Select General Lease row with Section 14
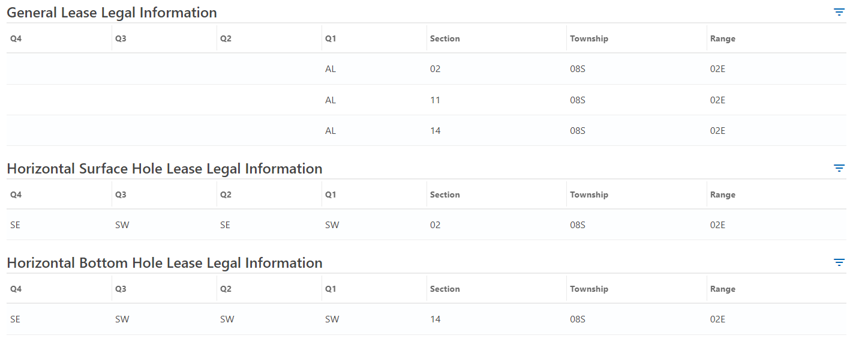 coord(427,131)
